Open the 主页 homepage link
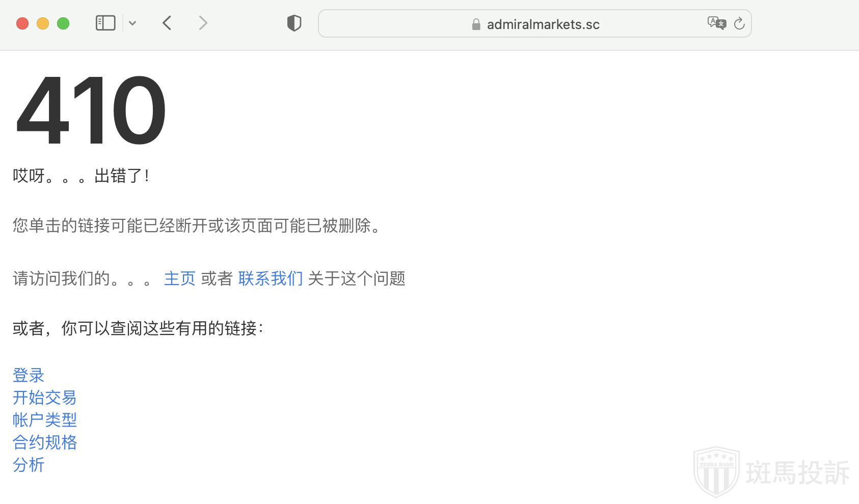The image size is (859, 504). (179, 278)
